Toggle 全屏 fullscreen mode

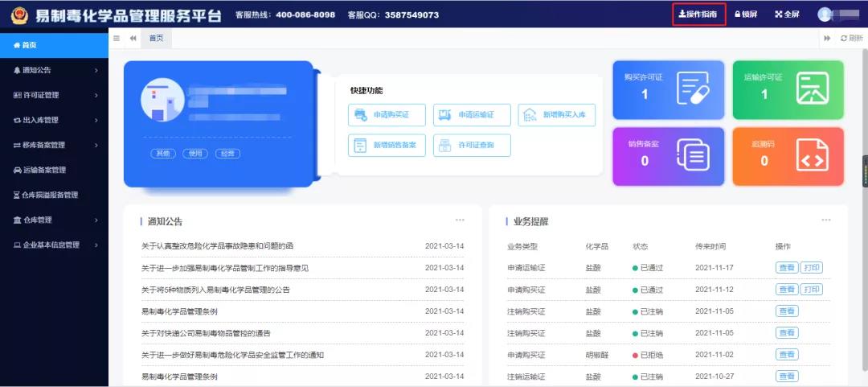[787, 14]
